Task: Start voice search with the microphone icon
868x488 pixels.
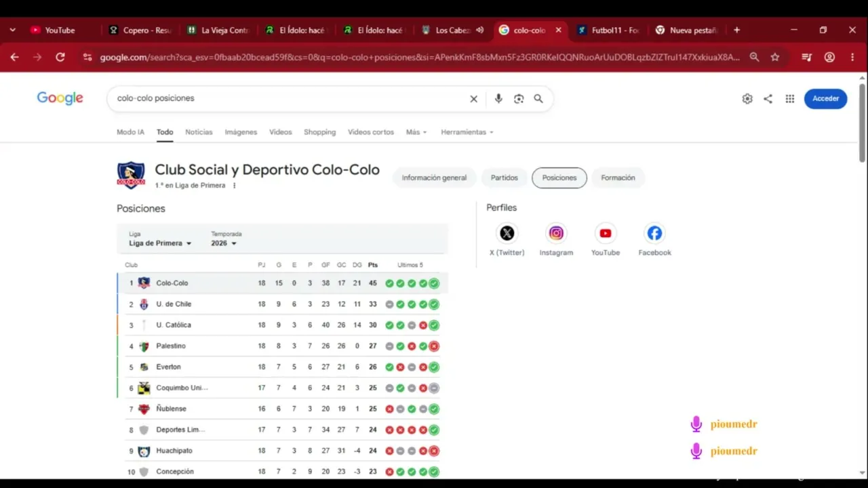Action: (498, 99)
